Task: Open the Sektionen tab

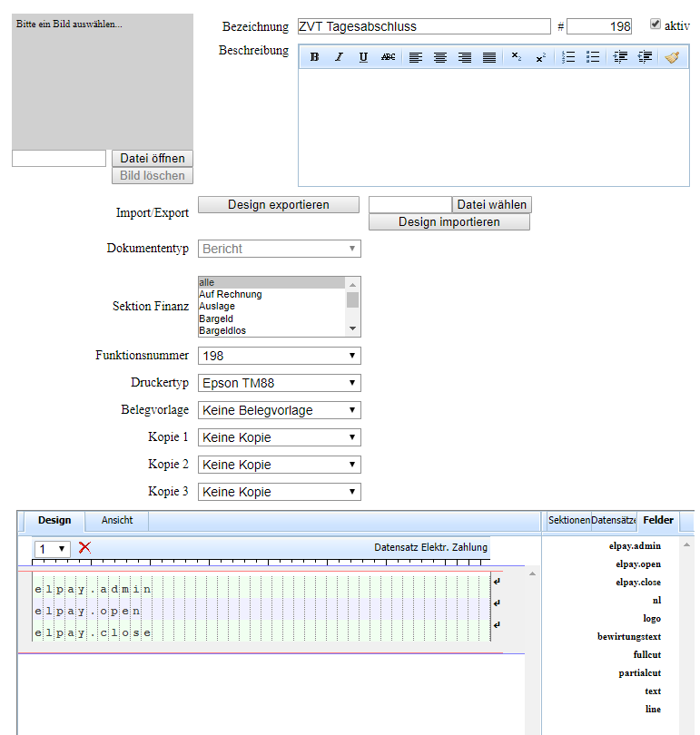Action: tap(568, 520)
